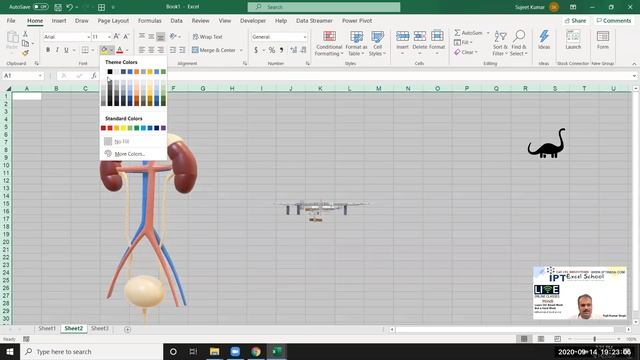
Task: Click the Increase Indent icon
Action: tap(182, 50)
